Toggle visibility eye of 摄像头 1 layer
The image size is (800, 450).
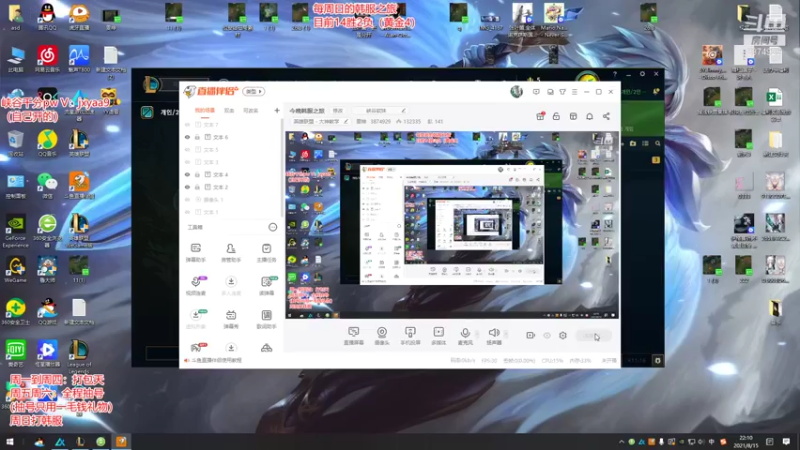click(x=187, y=199)
